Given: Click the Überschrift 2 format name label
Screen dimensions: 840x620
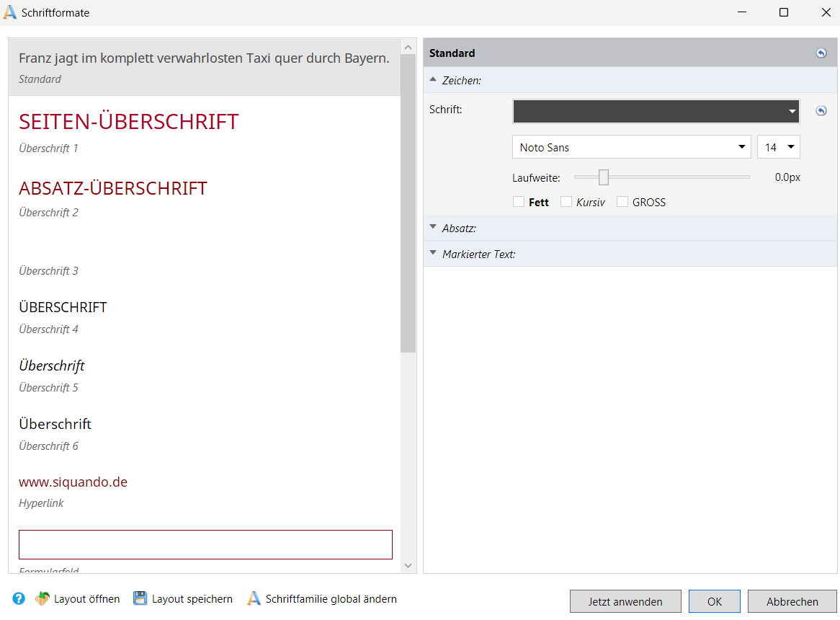Looking at the screenshot, I should tap(49, 213).
